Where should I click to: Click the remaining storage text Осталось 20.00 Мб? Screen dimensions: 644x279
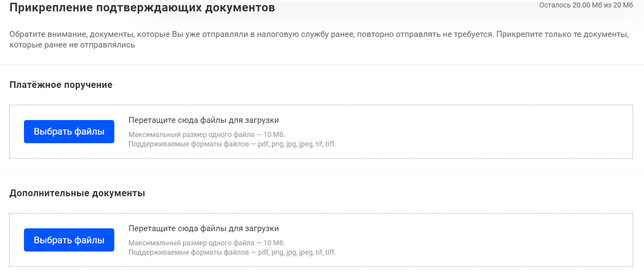pyautogui.click(x=586, y=5)
